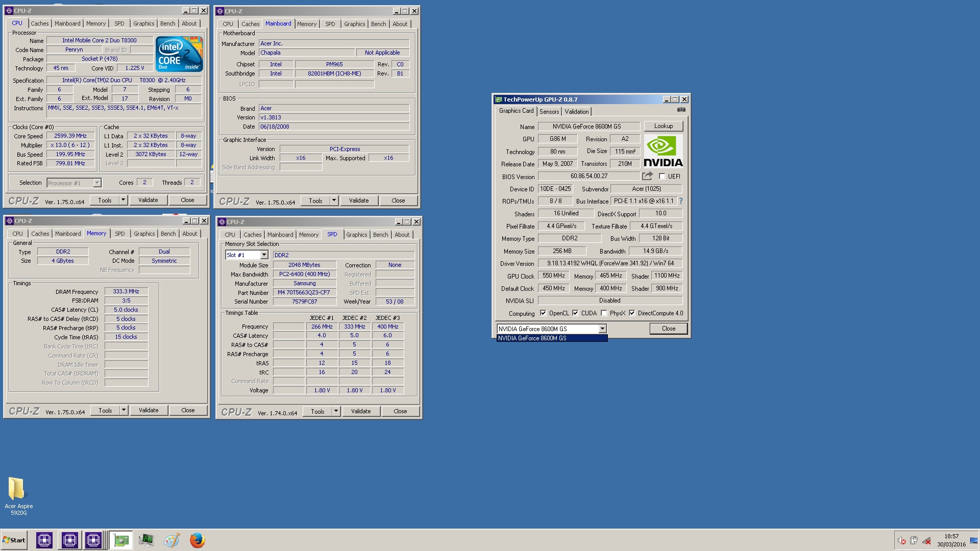Click the CPU name field Intel Mobile Core 2 Duo T8300
Screen dimensions: 980x551
100,40
